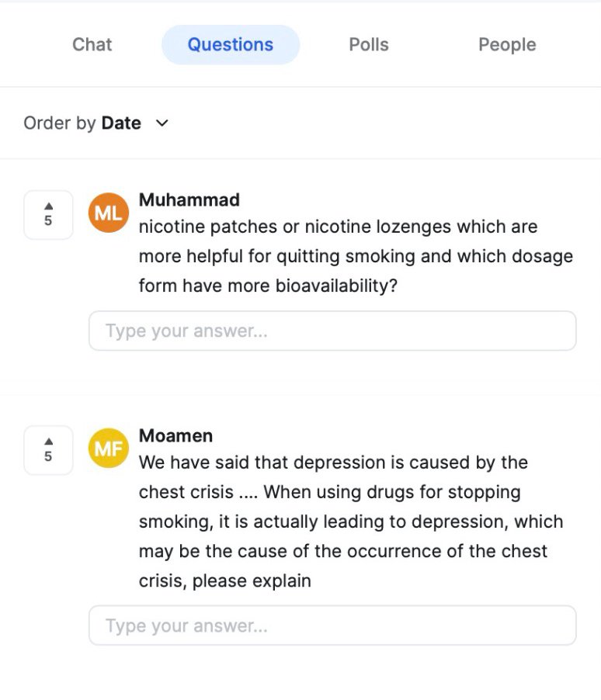The width and height of the screenshot is (601, 700).
Task: Click the bold Date sort value
Action: coord(121,123)
